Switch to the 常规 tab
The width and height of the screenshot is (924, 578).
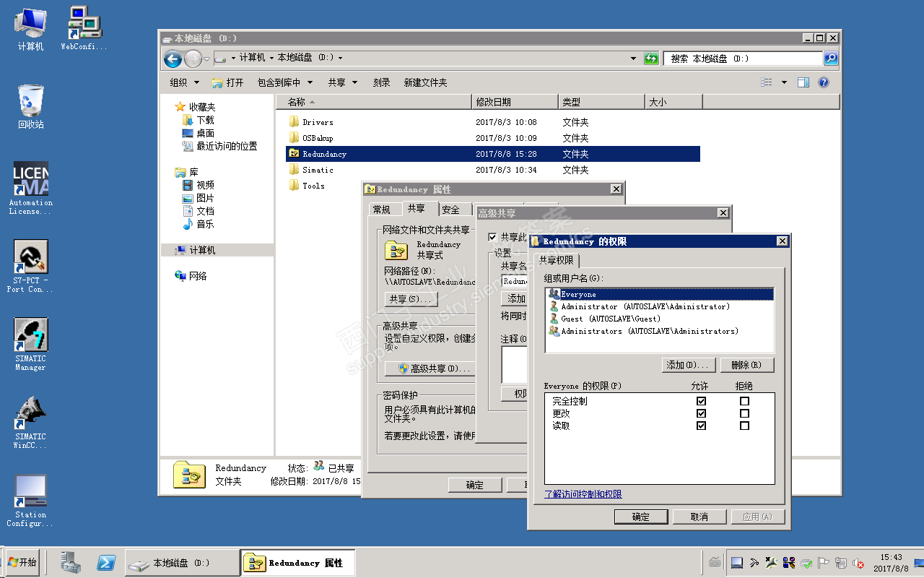pyautogui.click(x=381, y=210)
